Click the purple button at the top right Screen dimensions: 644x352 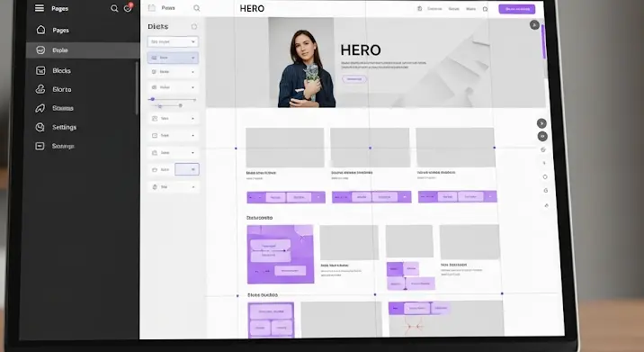tap(516, 9)
